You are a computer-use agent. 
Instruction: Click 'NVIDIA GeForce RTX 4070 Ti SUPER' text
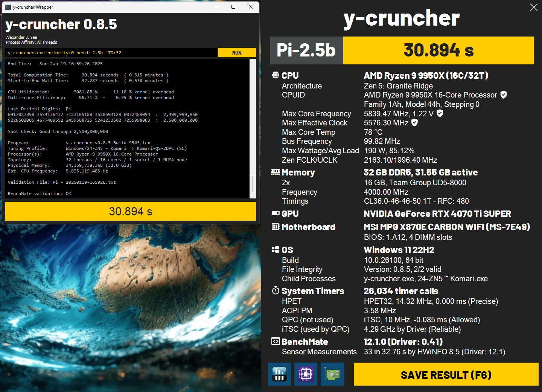pos(437,214)
